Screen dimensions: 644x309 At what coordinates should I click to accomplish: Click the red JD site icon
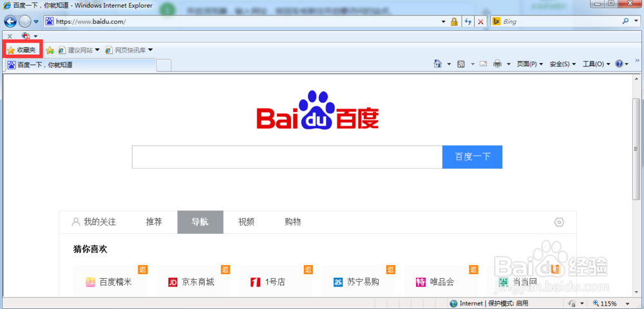(x=173, y=283)
